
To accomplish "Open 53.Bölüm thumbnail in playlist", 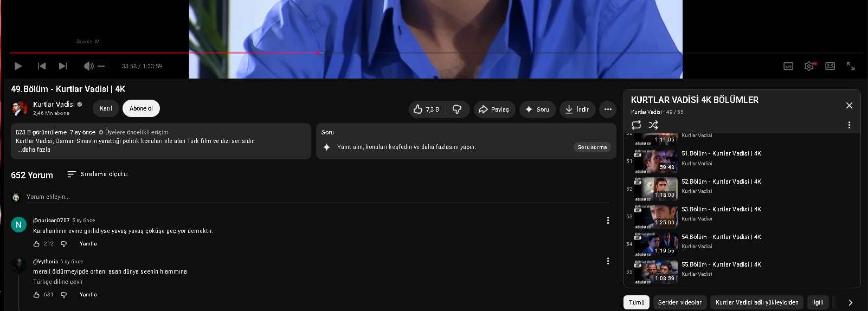I will coord(656,216).
